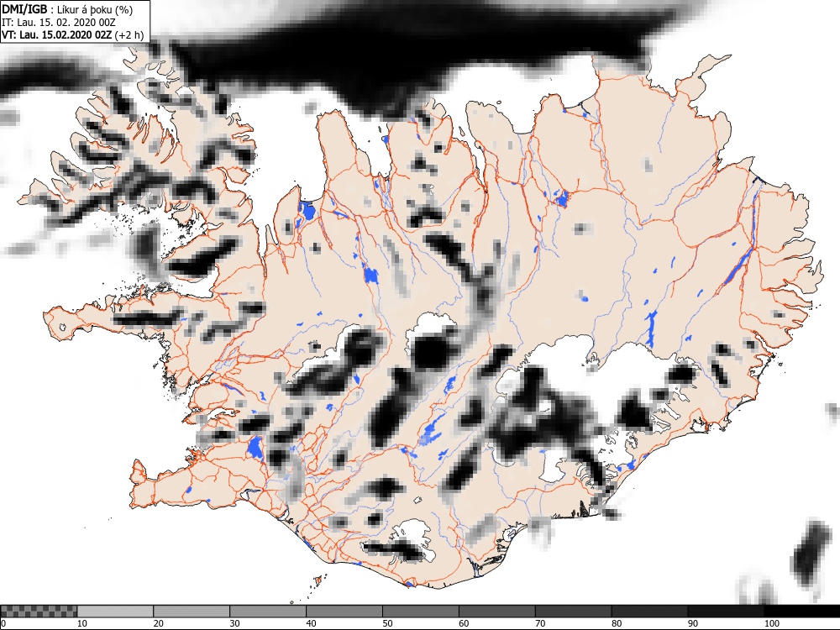Click the 'IT: Lau. 15. 02. 2020 00Z' line
Screen dimensions: 840x630
(x=59, y=23)
